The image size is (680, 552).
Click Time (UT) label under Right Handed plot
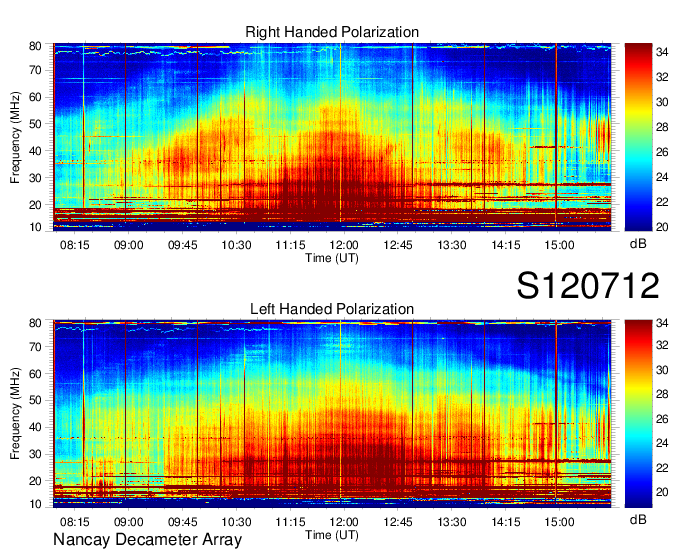point(332,258)
